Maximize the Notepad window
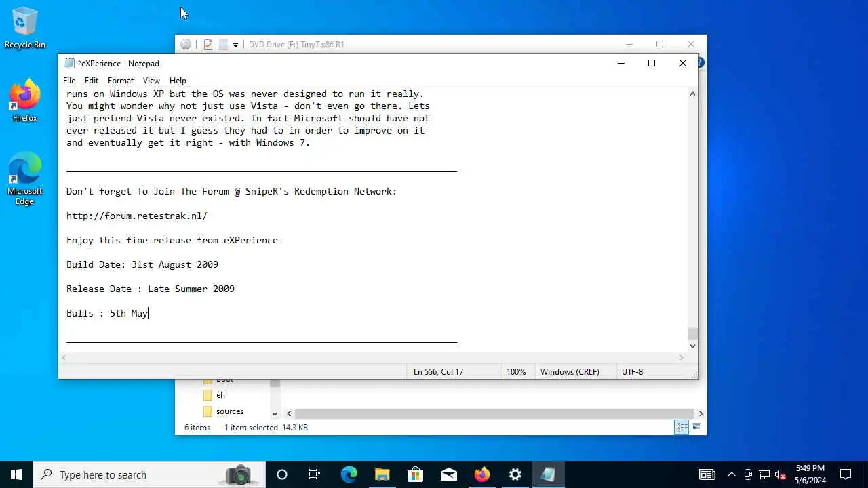The width and height of the screenshot is (868, 488). pos(652,63)
